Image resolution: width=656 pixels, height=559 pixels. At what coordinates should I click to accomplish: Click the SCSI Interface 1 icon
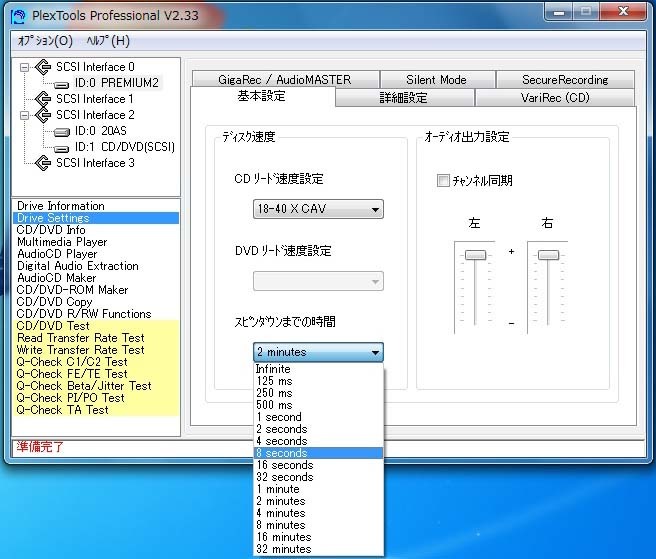[41, 99]
